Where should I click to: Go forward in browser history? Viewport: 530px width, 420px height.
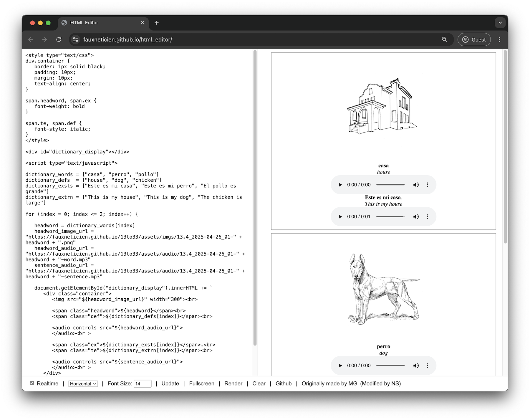pyautogui.click(x=44, y=39)
